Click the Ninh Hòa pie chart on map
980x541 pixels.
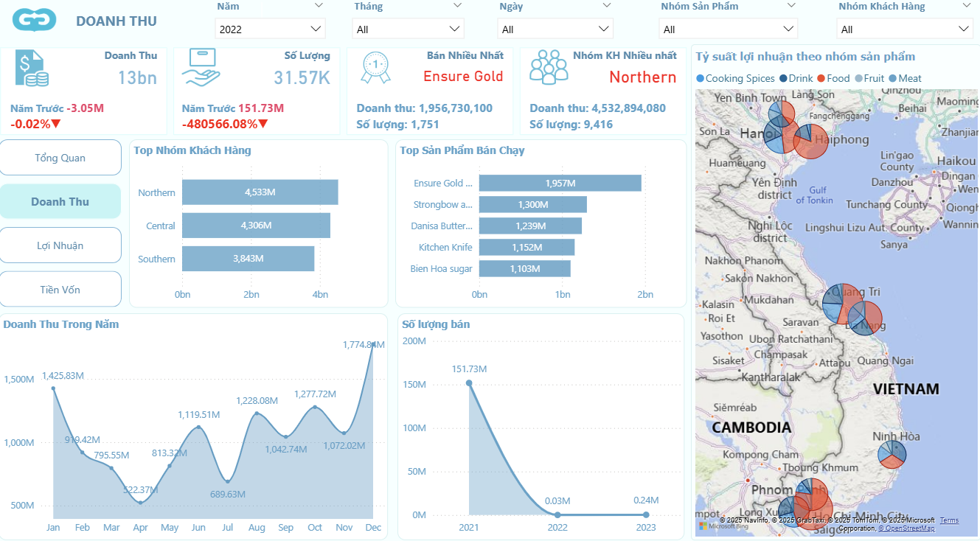tap(892, 453)
